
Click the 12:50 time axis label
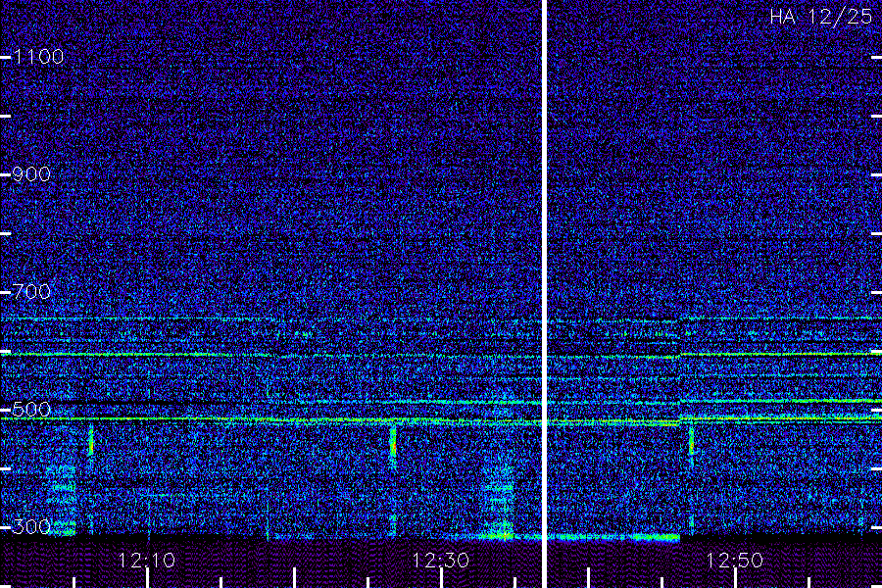tap(734, 561)
